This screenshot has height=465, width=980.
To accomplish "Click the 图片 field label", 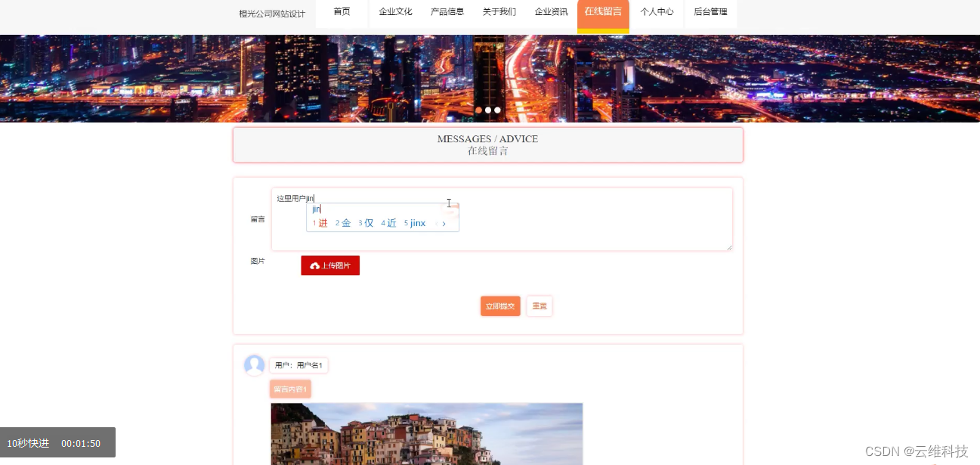I will coord(258,261).
